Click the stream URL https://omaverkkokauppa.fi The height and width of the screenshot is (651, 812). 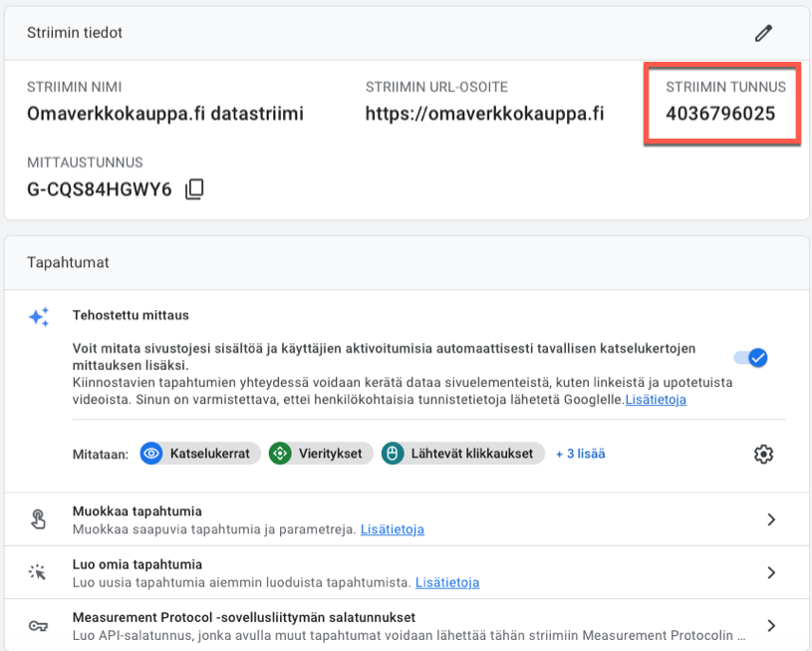tap(484, 114)
